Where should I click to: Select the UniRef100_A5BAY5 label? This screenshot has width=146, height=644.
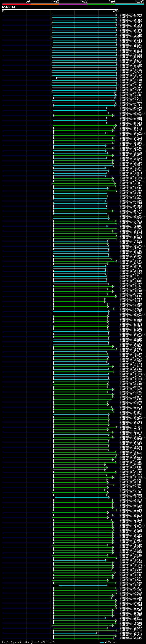(x=131, y=37)
